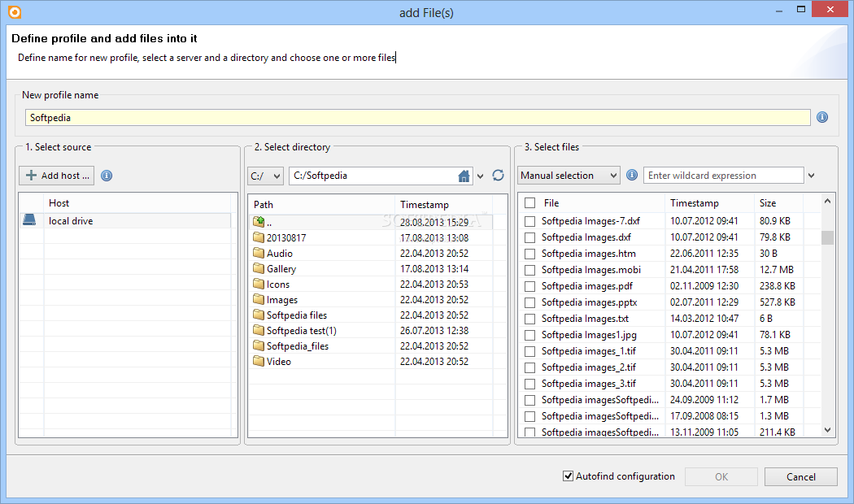
Task: Sort directories by Timestamp header
Action: tap(443, 205)
